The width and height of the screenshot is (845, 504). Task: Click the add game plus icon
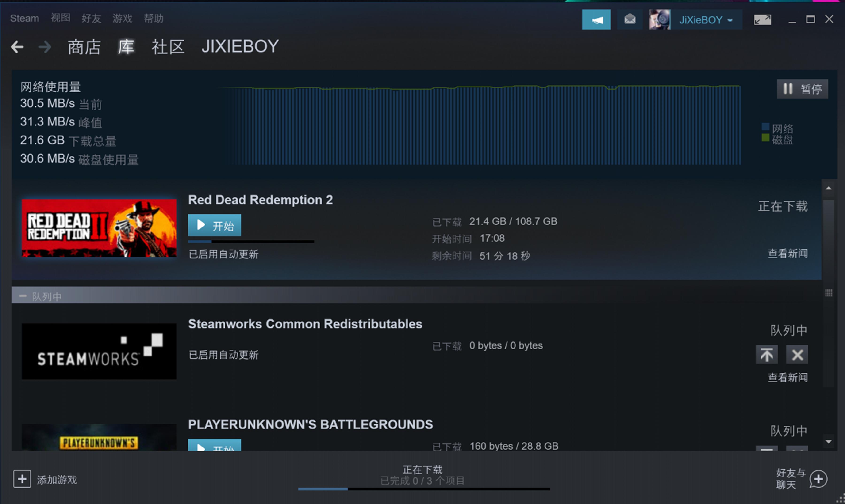[22, 479]
